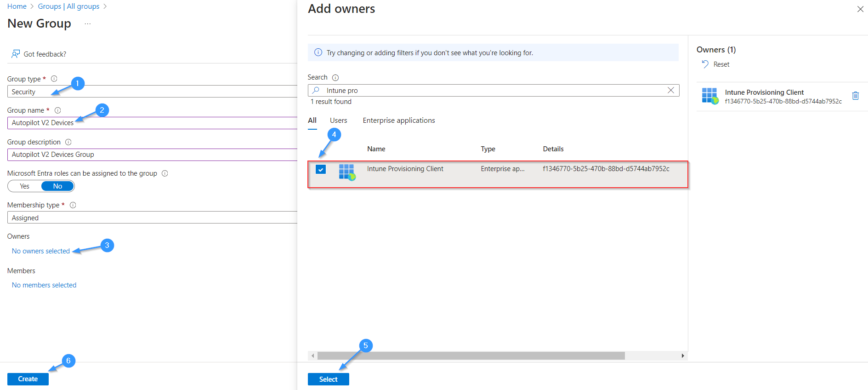Close the Add owners panel
This screenshot has width=868, height=390.
[860, 9]
